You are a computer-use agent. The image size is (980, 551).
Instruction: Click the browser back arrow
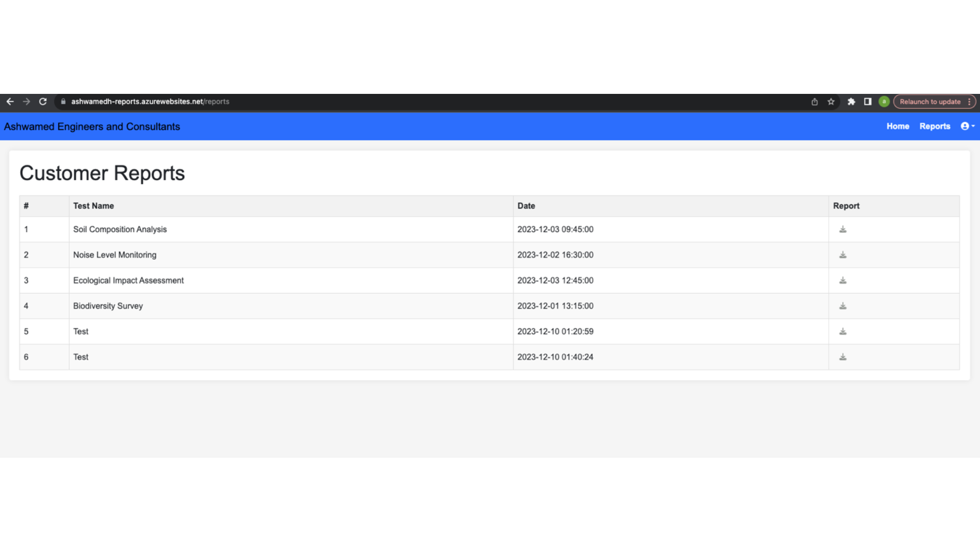pyautogui.click(x=10, y=102)
